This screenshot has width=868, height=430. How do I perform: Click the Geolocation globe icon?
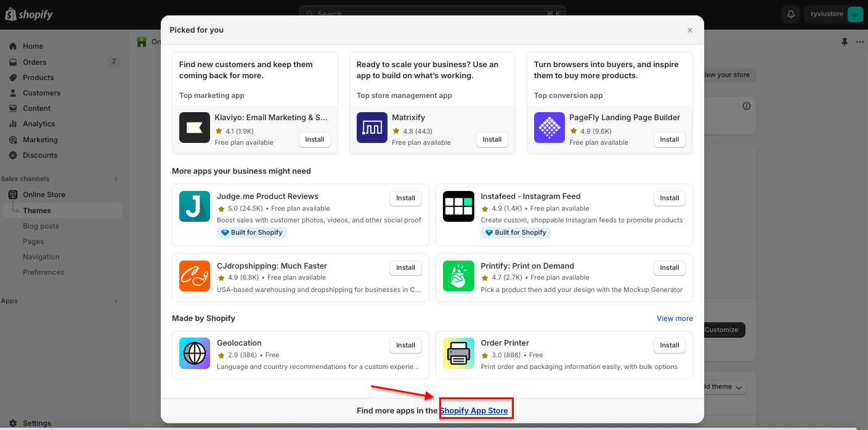(195, 354)
